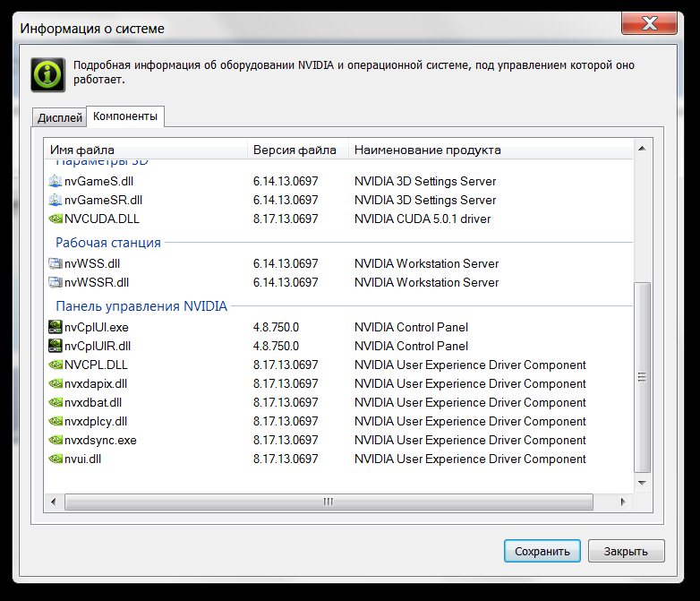Click the Закрыть button
Viewport: 700px width, 601px height.
626,551
